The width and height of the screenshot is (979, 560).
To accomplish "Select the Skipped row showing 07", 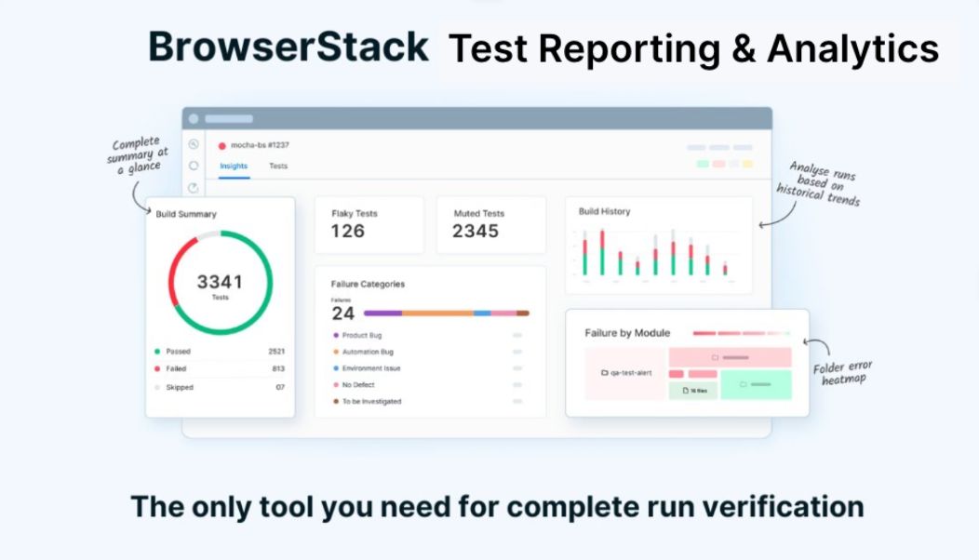I will pos(220,387).
